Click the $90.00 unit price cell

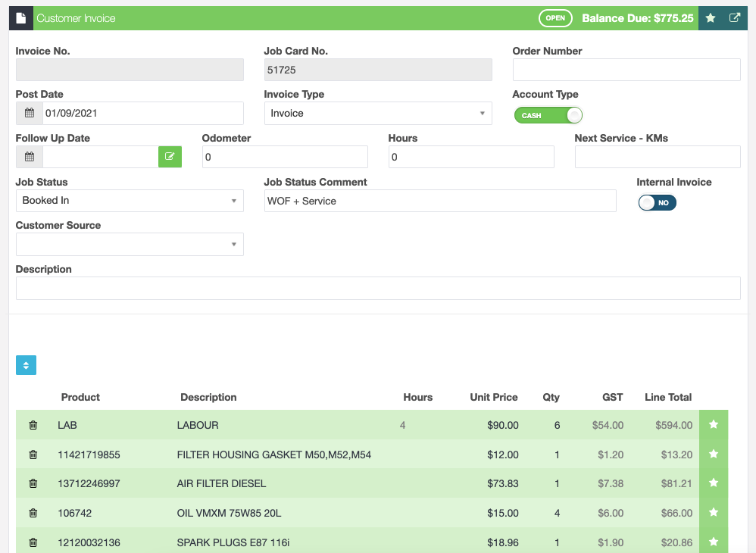[503, 425]
